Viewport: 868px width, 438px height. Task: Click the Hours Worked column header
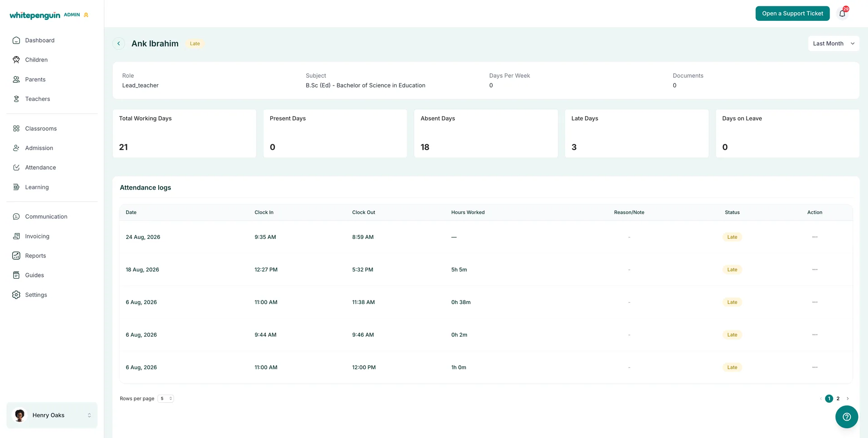468,212
